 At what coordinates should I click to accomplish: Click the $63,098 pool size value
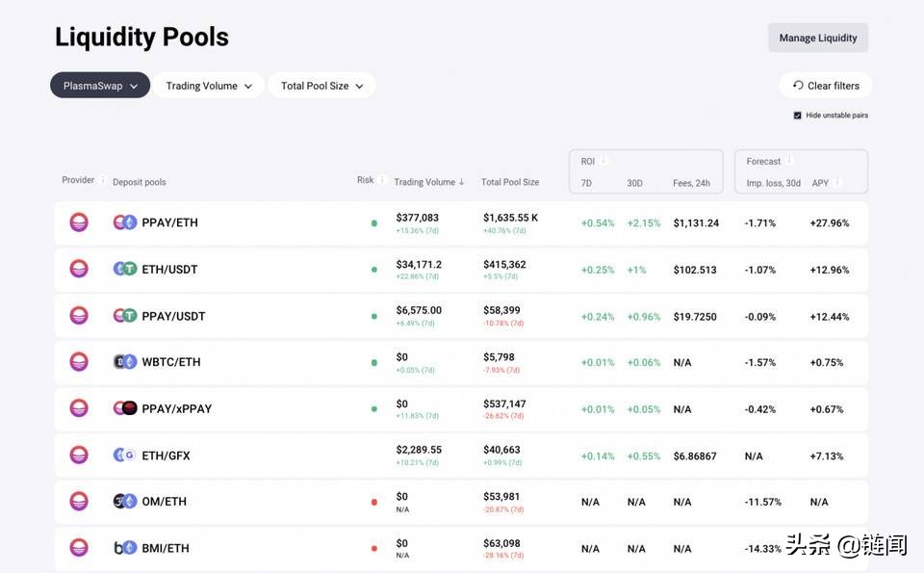pos(501,543)
